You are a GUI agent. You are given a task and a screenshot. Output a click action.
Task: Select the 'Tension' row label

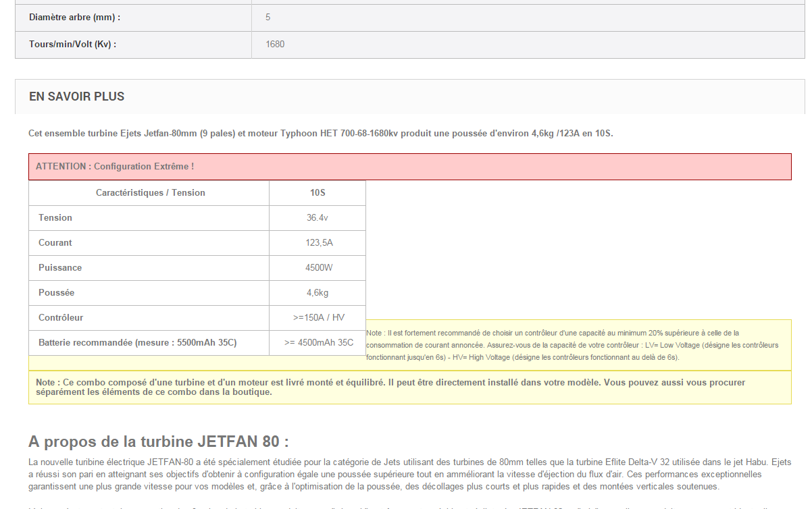point(55,217)
